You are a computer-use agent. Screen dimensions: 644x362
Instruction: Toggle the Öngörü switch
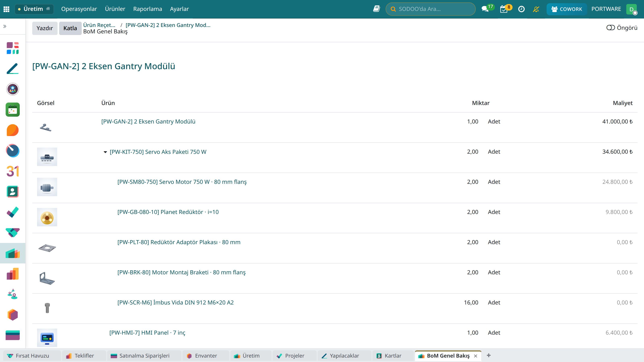pos(611,28)
